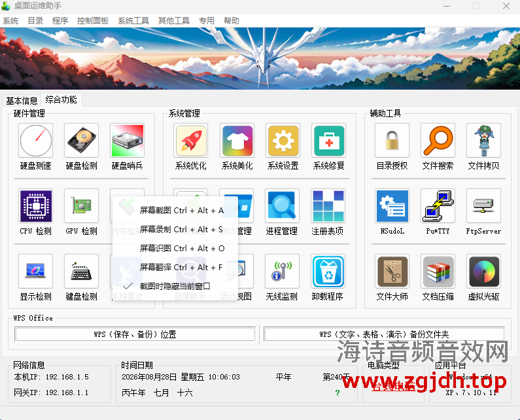Open the 注册表项 registry icon
The width and height of the screenshot is (520, 420).
328,205
